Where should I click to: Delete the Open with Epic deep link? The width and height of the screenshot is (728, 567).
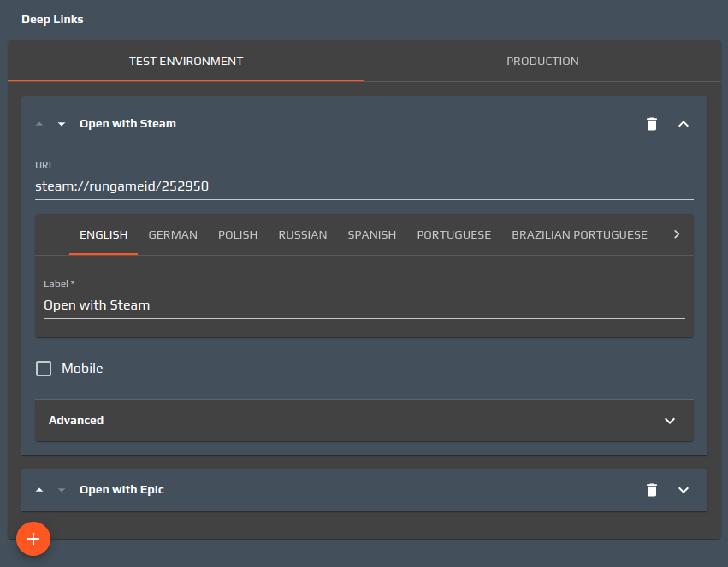click(652, 490)
